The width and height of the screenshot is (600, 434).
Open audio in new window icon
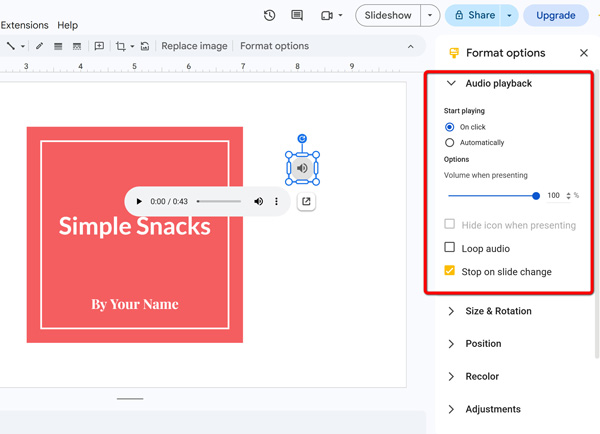click(306, 201)
